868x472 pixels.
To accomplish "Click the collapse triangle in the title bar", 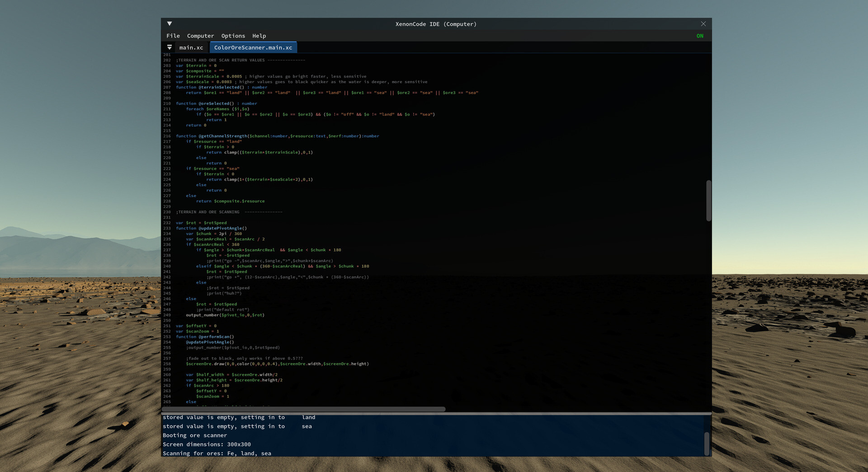I will pos(170,23).
